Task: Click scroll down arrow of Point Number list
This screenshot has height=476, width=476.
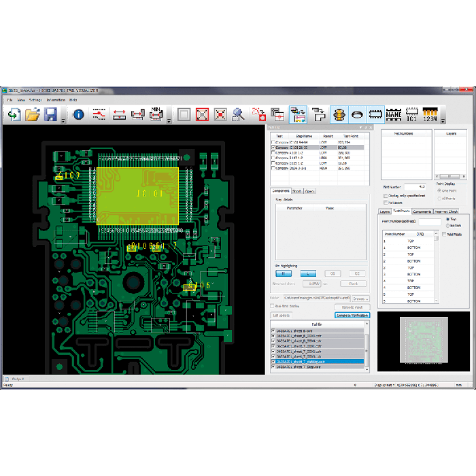Action: click(x=437, y=301)
